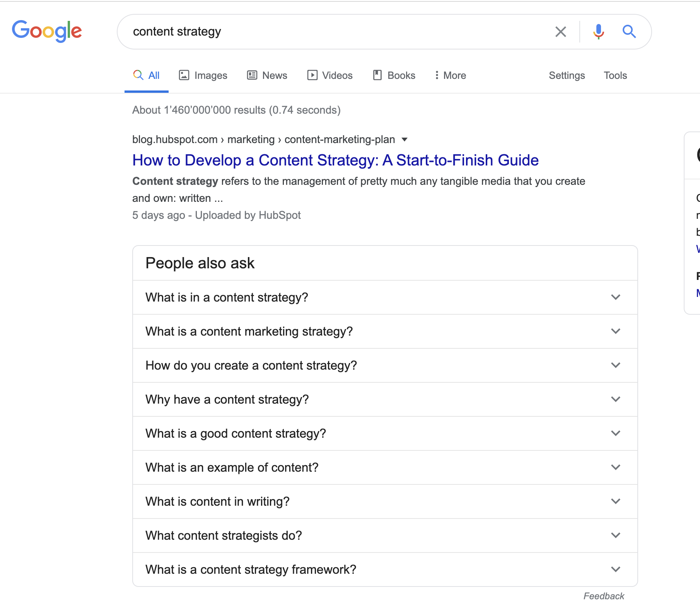Expand "What is in a content strategy?"
The height and width of the screenshot is (607, 700).
[385, 297]
